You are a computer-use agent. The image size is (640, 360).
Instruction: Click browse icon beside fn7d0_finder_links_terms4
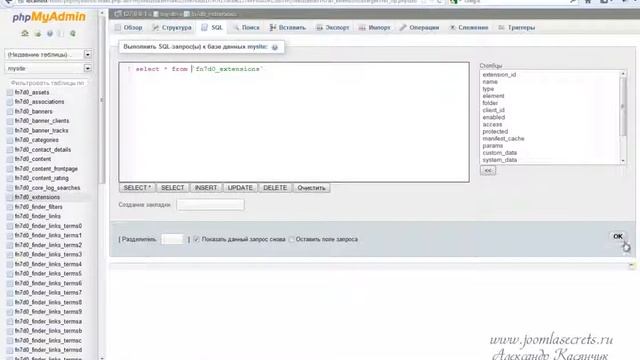(x=10, y=264)
